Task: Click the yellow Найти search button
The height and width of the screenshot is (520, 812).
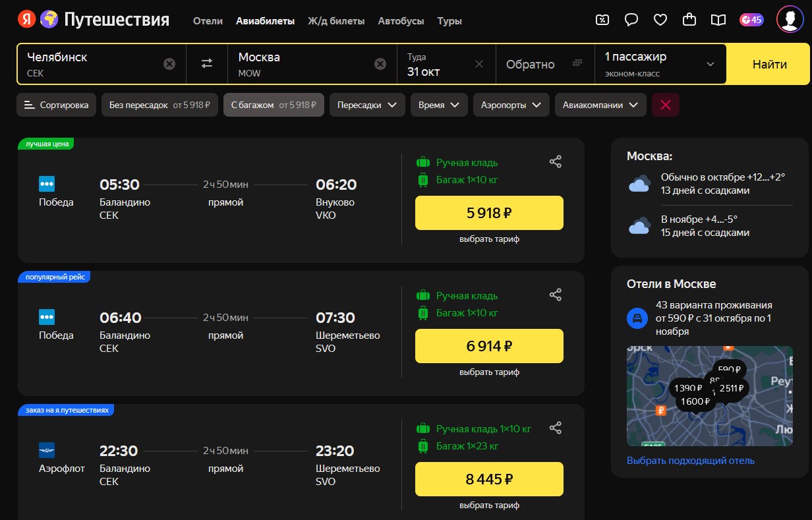Action: [769, 64]
